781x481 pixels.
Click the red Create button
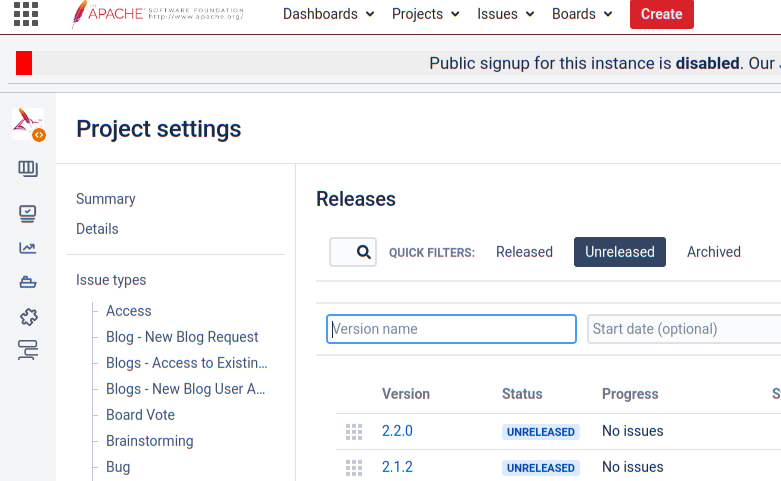click(x=661, y=14)
